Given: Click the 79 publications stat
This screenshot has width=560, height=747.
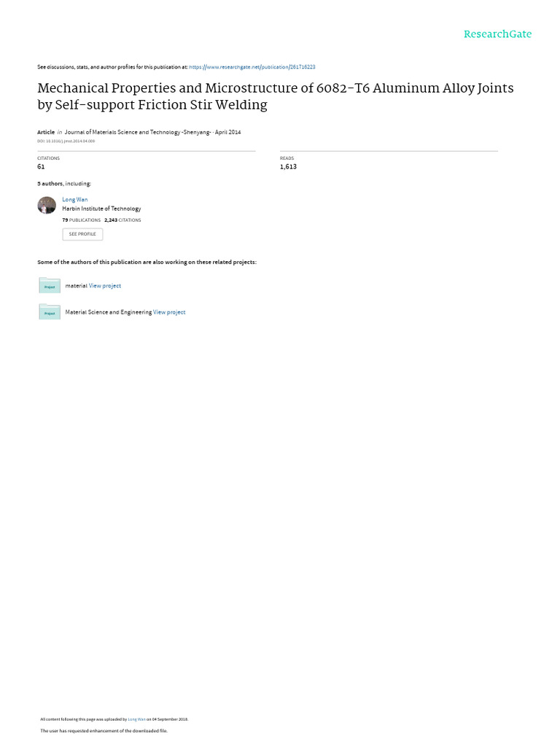Looking at the screenshot, I should pyautogui.click(x=81, y=220).
